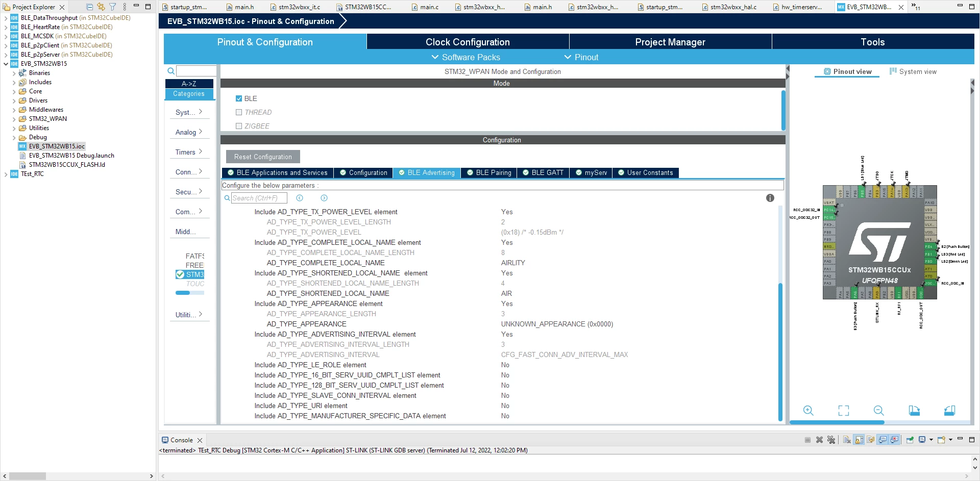Collapse the EVB_STM32WB15 project
Image resolution: width=980 pixels, height=481 pixels.
6,64
